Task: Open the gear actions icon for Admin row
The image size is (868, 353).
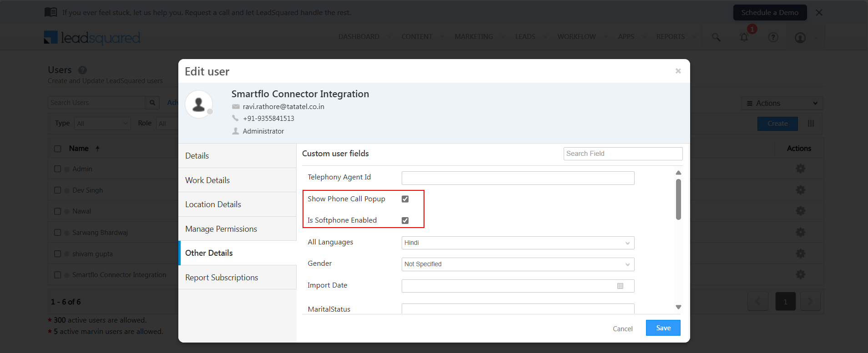Action: pos(800,169)
